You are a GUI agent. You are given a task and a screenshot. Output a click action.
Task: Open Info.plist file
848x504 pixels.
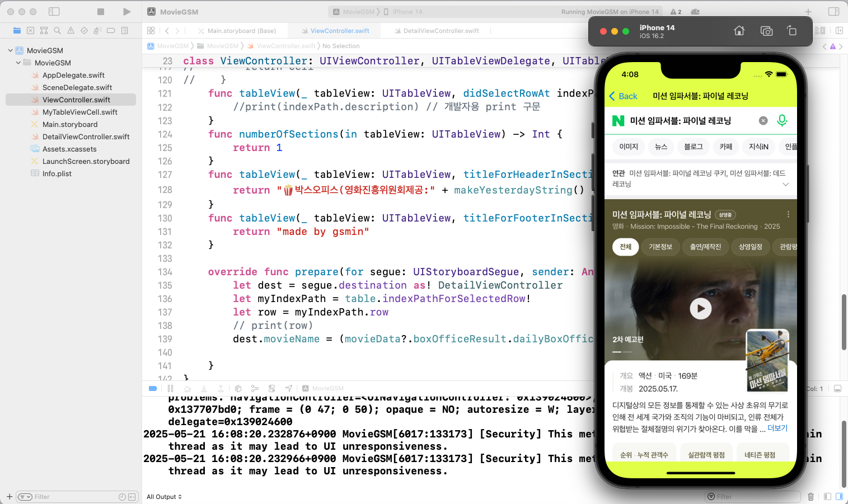(x=57, y=173)
